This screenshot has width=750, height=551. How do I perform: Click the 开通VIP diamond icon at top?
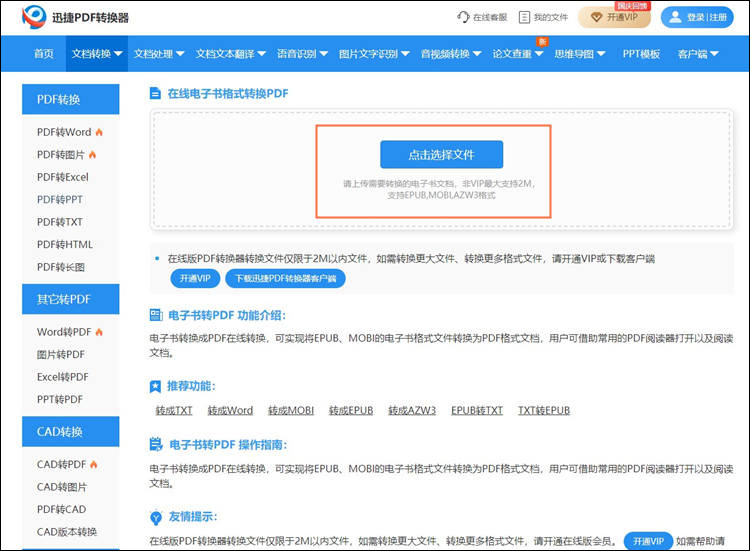pos(596,17)
